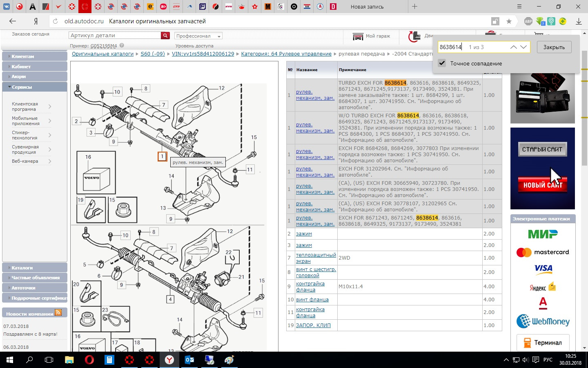Screen dimensions: 588x368
Task: Go back with the browser back arrow
Action: tap(13, 21)
